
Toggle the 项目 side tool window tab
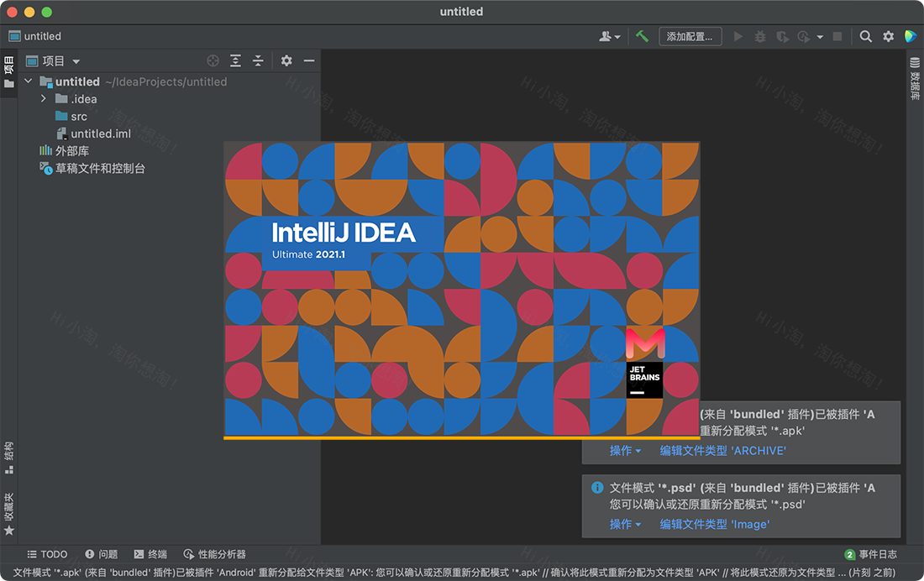click(9, 72)
